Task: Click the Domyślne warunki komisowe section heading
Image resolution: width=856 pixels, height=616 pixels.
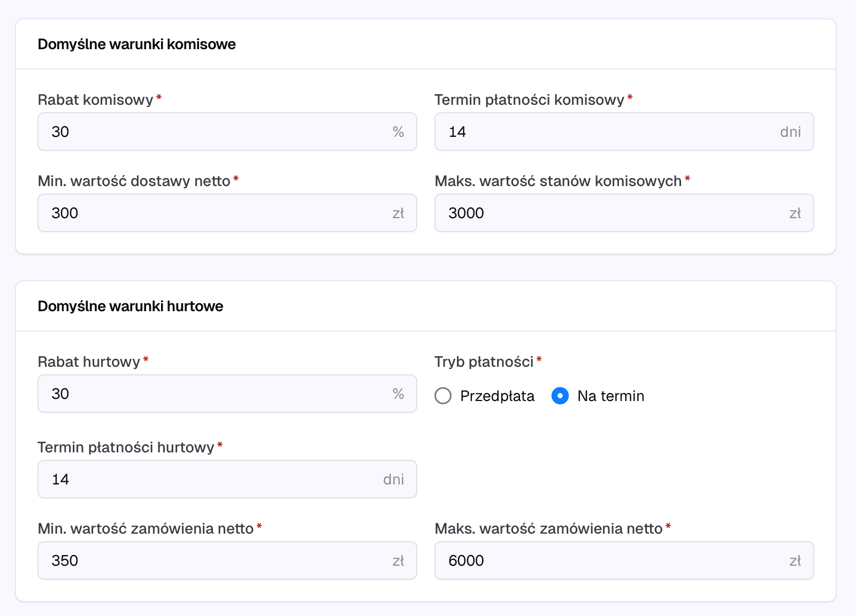Action: 137,44
